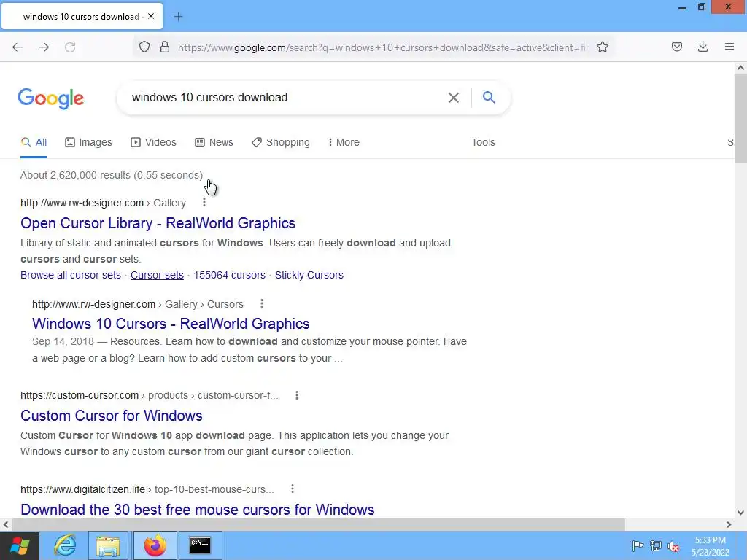Open the Custom Cursor for Windows result
The height and width of the screenshot is (560, 747).
point(112,416)
